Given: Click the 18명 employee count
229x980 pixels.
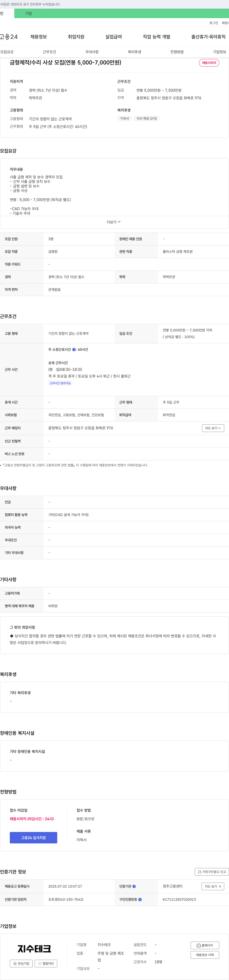Looking at the screenshot, I should coord(158,962).
